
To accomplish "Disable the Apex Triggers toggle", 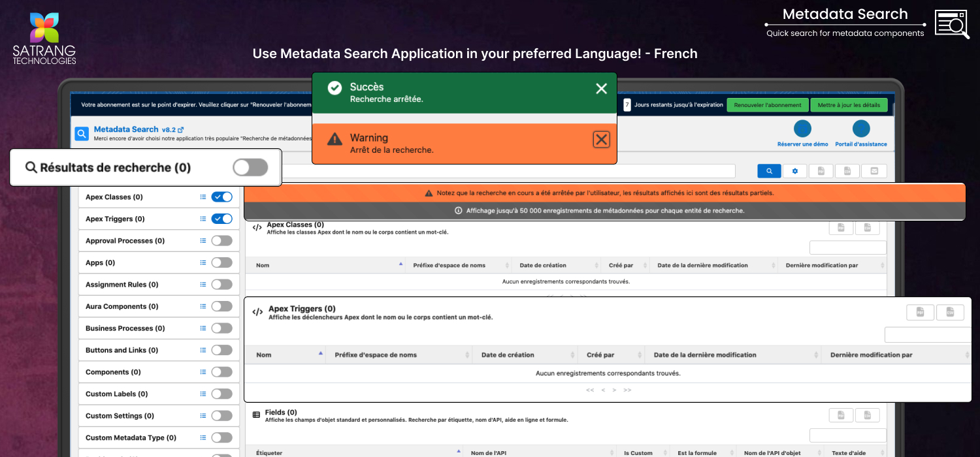I will (x=222, y=219).
